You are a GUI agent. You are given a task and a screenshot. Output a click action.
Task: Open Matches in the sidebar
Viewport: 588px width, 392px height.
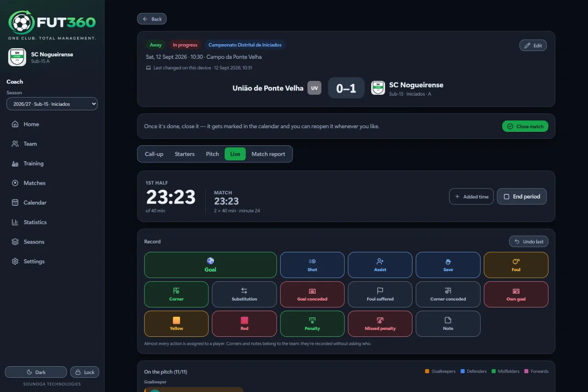click(x=52, y=183)
